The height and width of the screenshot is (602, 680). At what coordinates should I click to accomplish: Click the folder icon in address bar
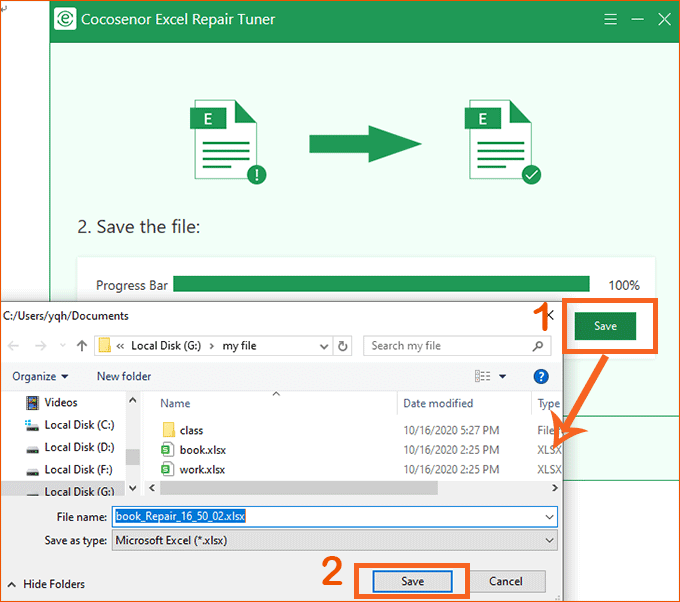(x=105, y=345)
